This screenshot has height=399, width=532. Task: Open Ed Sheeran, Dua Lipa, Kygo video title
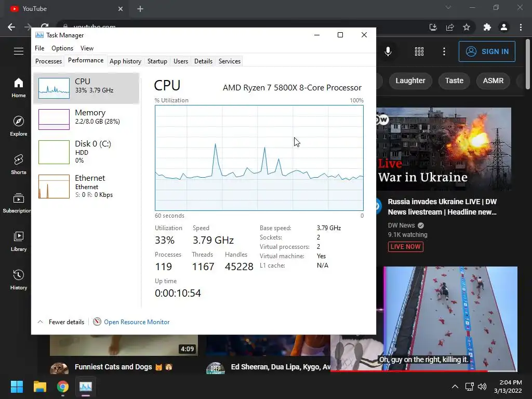coord(281,367)
